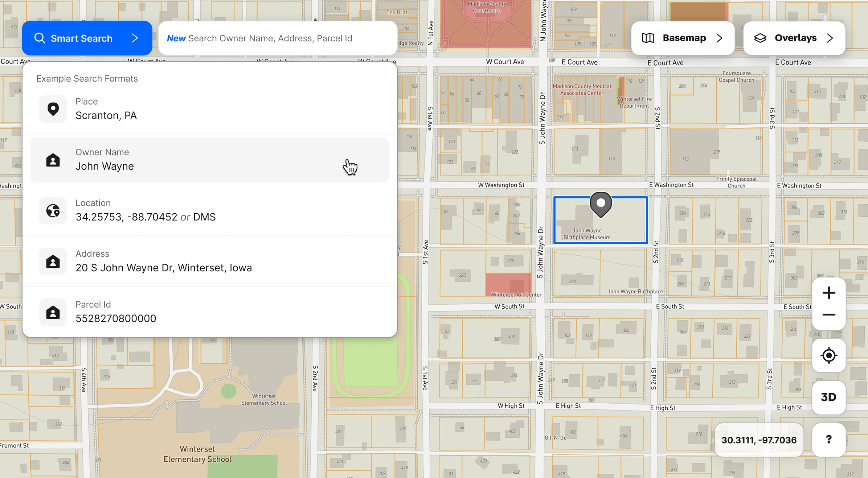The image size is (868, 478).
Task: Click the map pin marker on museum
Action: pos(601,204)
